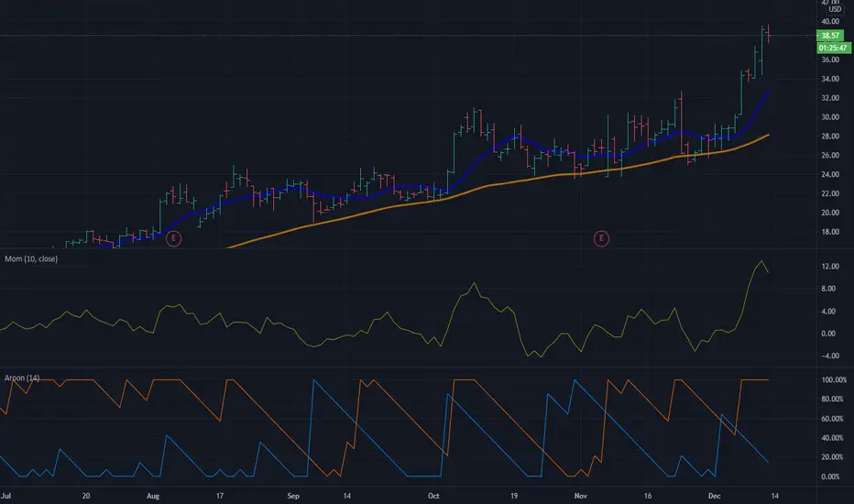Click the 34.00 price scale label
This screenshot has width=854, height=504.
click(x=830, y=79)
